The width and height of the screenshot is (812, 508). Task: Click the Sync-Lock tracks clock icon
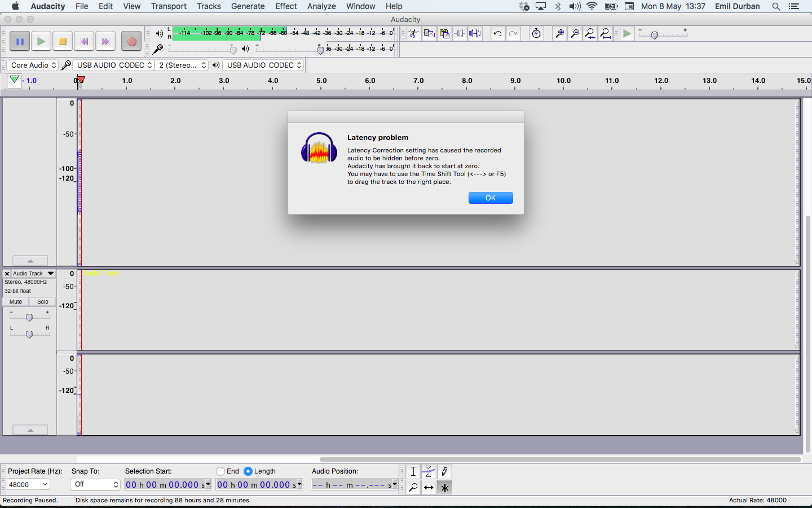[536, 34]
